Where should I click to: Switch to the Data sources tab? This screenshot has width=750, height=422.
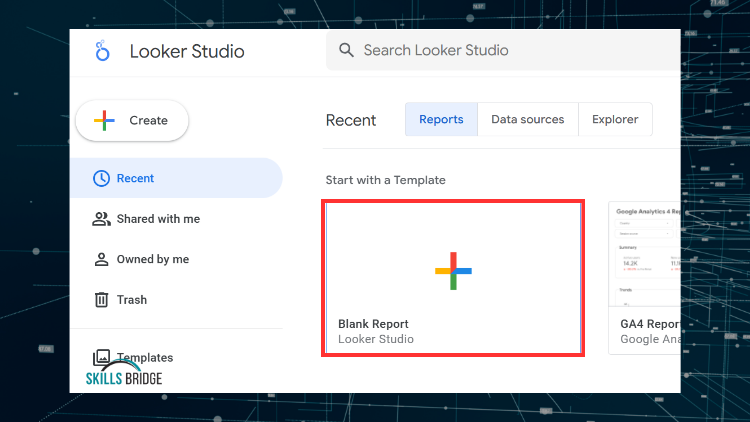[527, 119]
